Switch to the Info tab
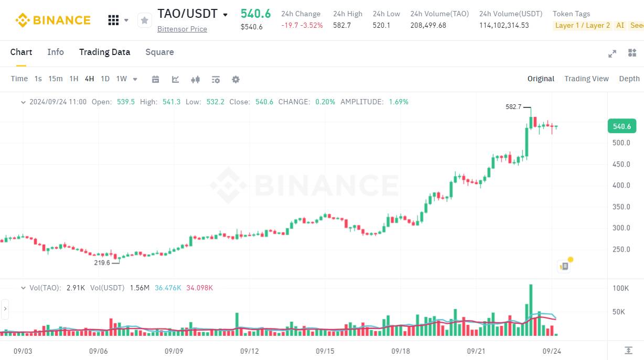Image resolution: width=644 pixels, height=360 pixels. pos(56,52)
